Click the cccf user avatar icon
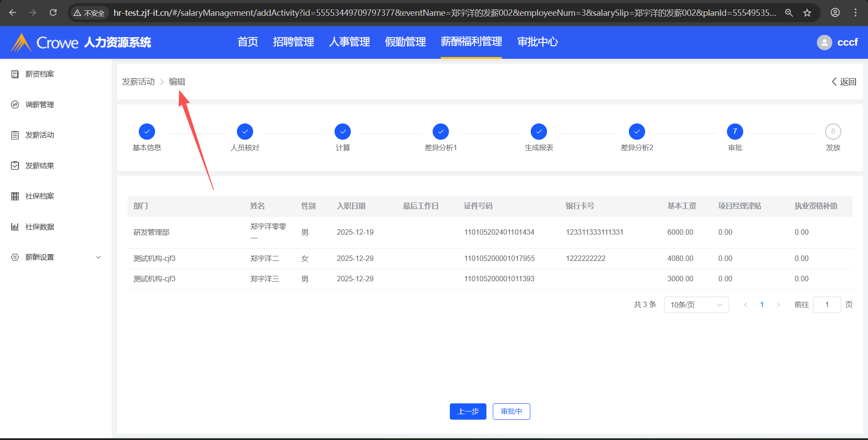This screenshot has height=440, width=868. click(824, 43)
